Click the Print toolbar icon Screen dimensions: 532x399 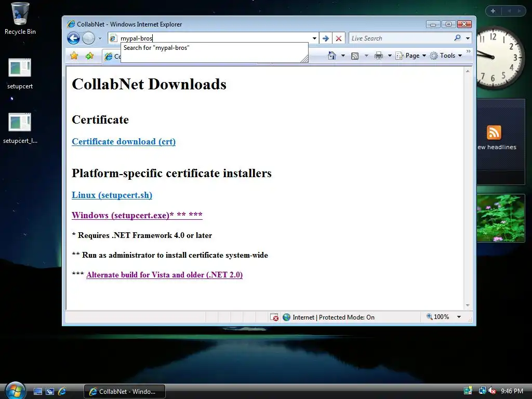point(379,56)
